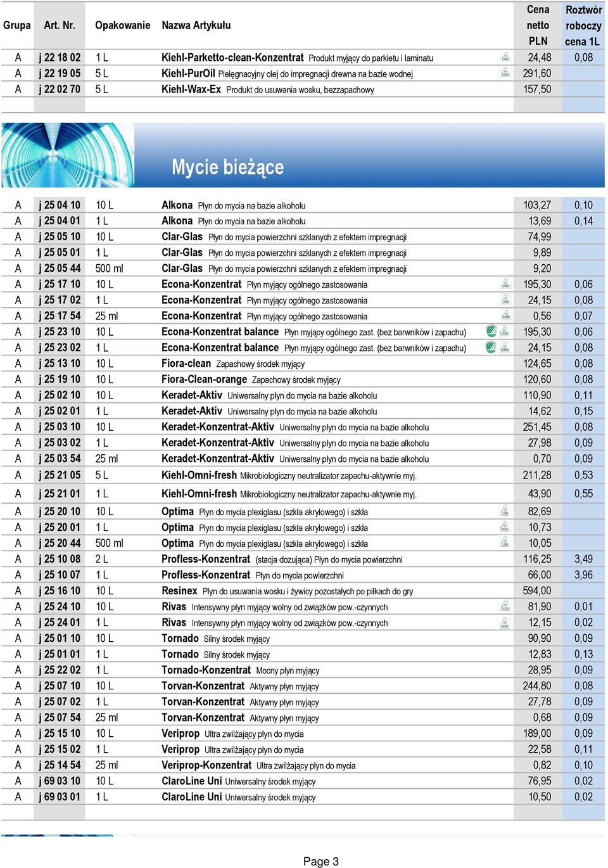Click the ecolabel icon in the Kiehl-Parketto-clean-Konzentrat row
The image size is (608, 868).
(x=505, y=57)
